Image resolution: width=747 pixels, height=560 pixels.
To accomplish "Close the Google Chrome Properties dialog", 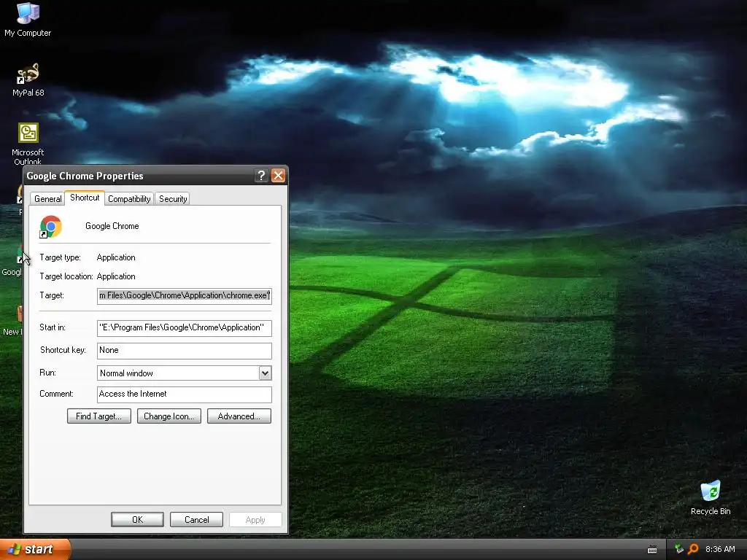I will click(x=278, y=176).
